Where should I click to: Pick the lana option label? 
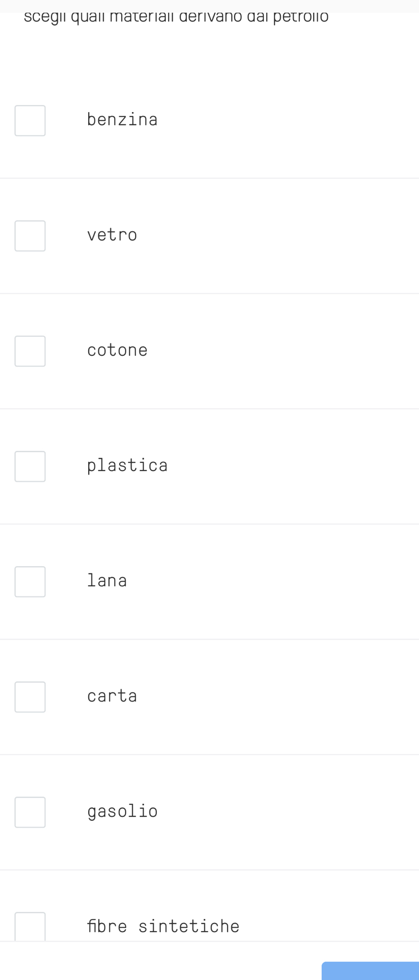coord(107,581)
